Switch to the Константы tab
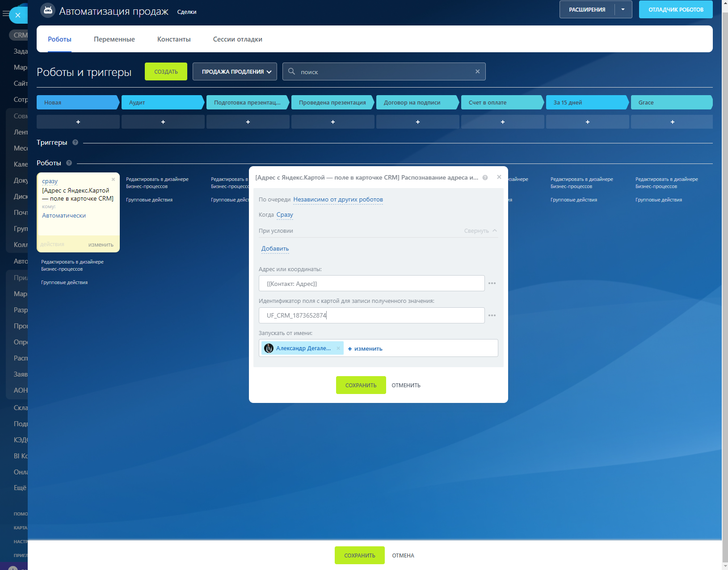 174,39
